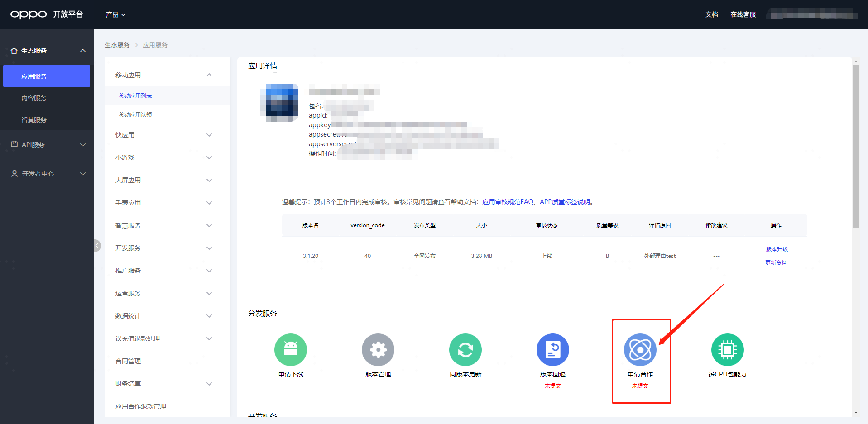Open 文档 from the top menu
Screen dimensions: 868x424
[711, 14]
